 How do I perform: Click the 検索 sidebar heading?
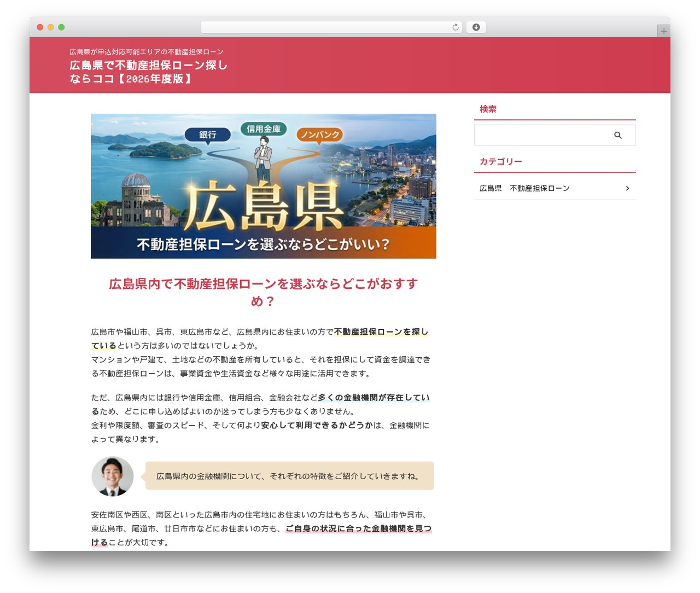pos(488,109)
